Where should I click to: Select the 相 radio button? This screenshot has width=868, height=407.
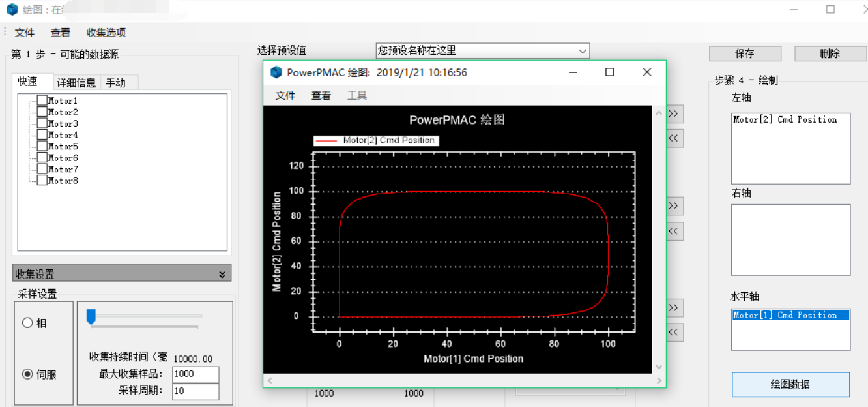pyautogui.click(x=27, y=322)
